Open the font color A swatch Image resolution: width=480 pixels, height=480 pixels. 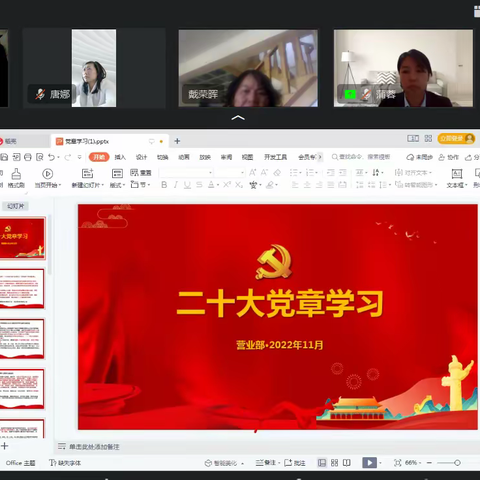211,185
